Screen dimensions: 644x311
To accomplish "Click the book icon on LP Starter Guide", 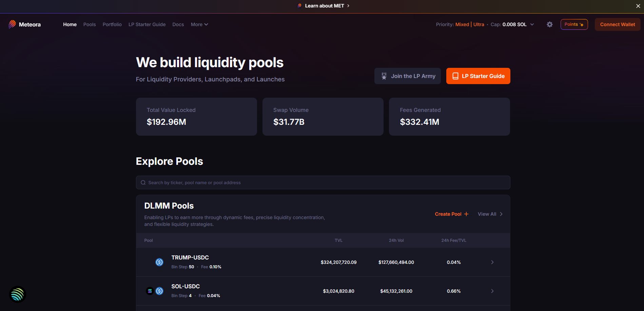I will (455, 76).
